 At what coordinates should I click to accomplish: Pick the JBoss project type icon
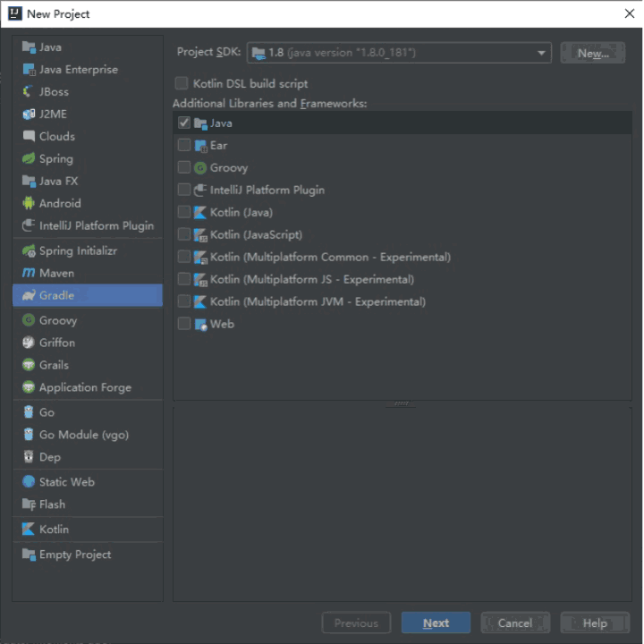pos(29,91)
